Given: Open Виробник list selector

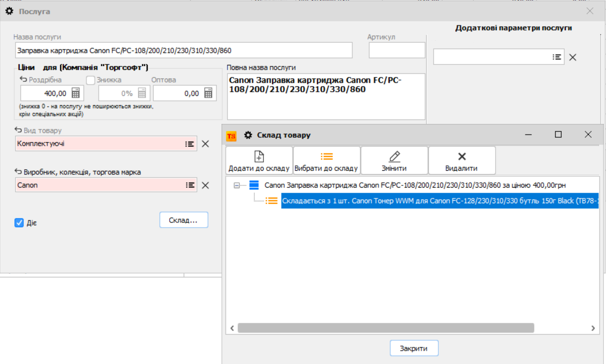Looking at the screenshot, I should tap(189, 185).
